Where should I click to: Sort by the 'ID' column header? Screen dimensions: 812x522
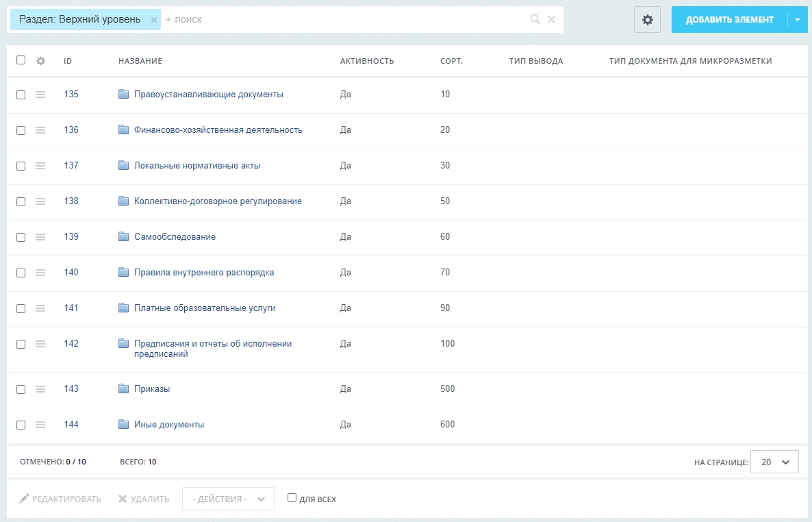pyautogui.click(x=68, y=61)
